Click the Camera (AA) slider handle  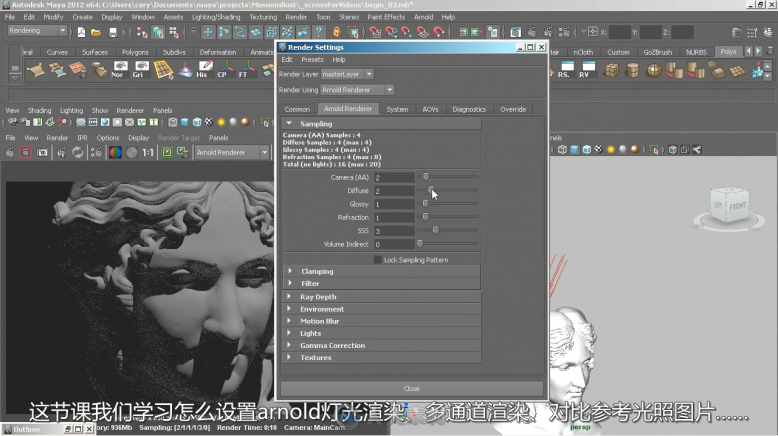click(426, 177)
